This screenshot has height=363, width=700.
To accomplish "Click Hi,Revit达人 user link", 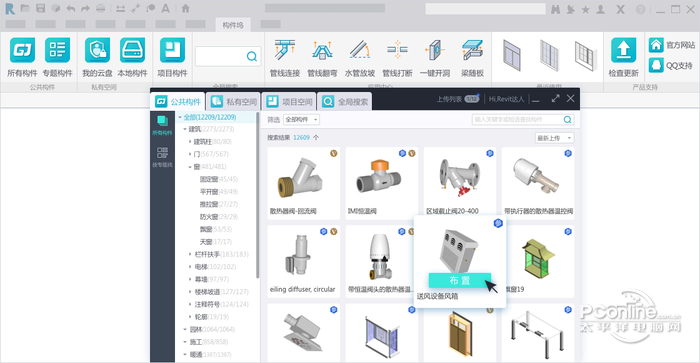I will point(506,99).
